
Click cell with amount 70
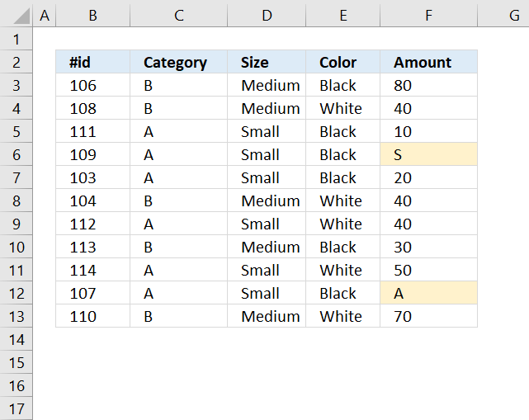click(x=428, y=316)
